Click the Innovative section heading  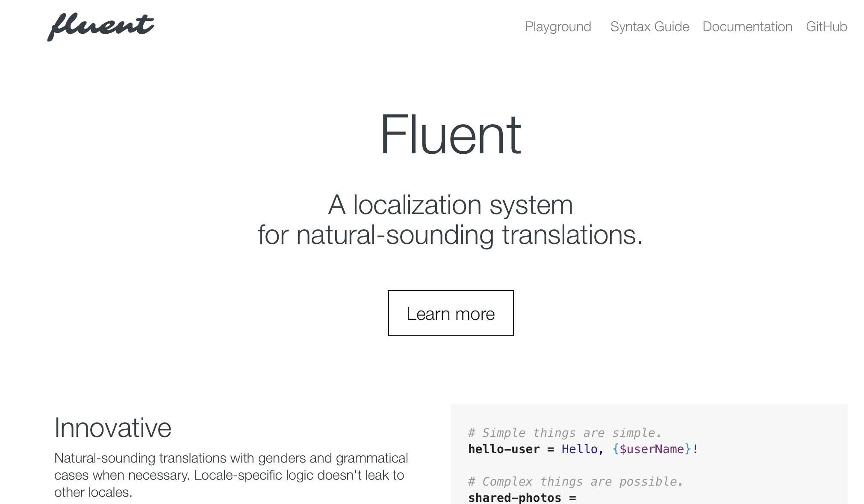(113, 427)
